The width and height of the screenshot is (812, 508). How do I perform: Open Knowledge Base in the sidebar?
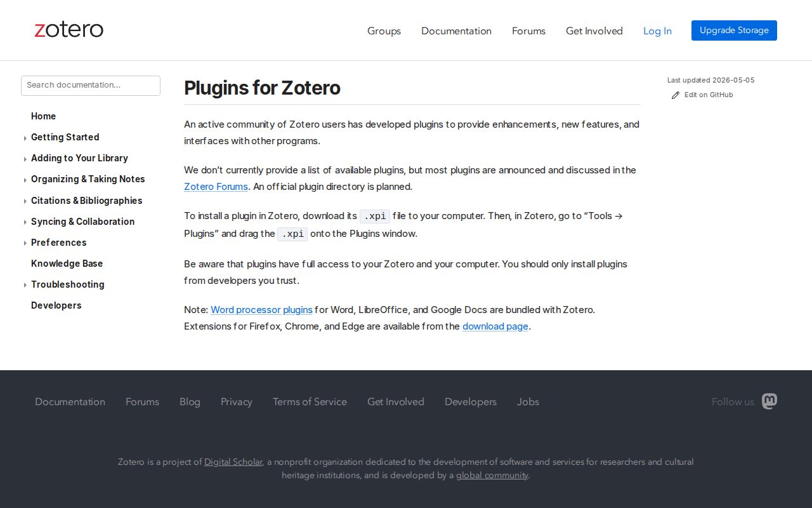tap(67, 264)
